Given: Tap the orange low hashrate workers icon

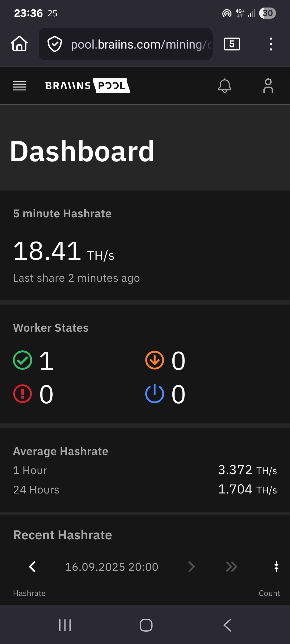Looking at the screenshot, I should coord(155,360).
